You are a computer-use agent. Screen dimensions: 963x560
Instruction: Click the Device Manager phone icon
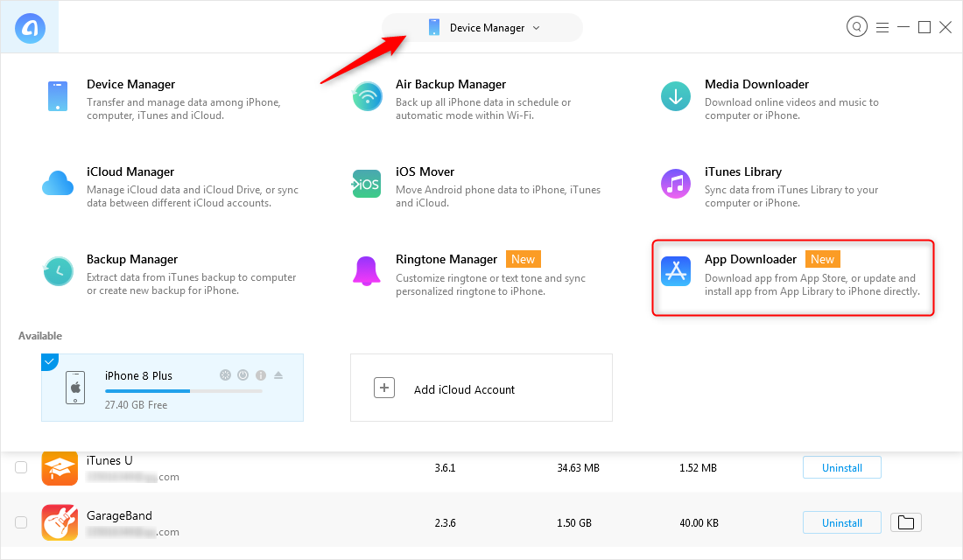(x=58, y=96)
